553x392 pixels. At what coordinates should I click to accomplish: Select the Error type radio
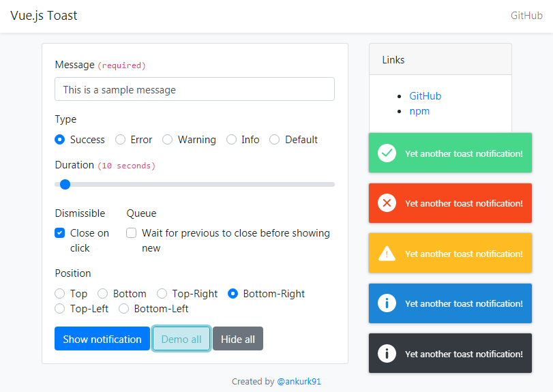click(x=120, y=140)
